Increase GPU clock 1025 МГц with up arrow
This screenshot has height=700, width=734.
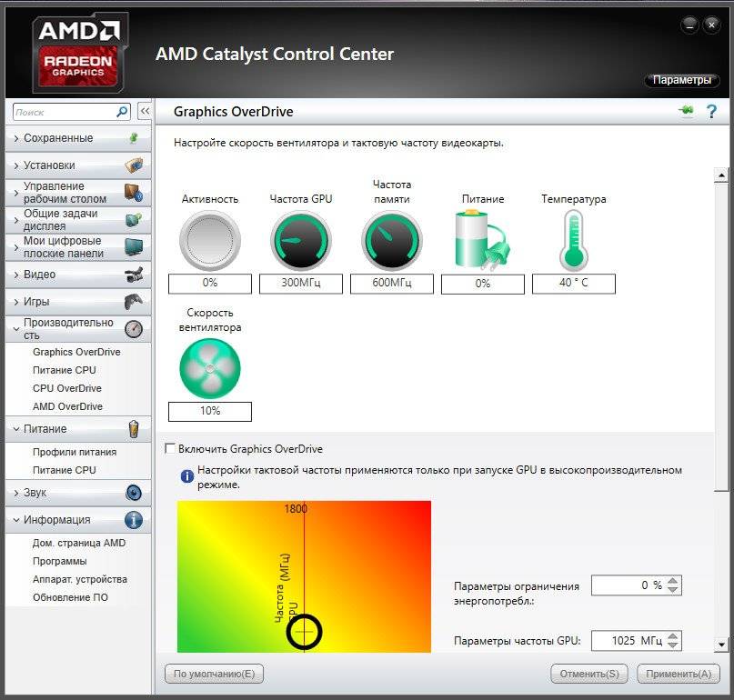point(673,635)
